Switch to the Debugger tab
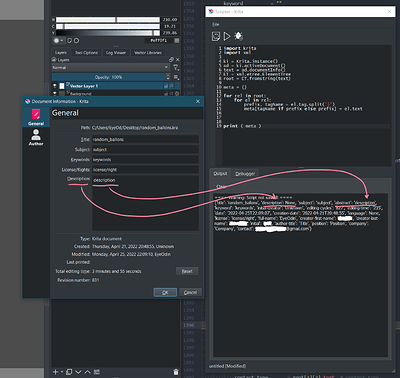The image size is (400, 378). tap(245, 174)
